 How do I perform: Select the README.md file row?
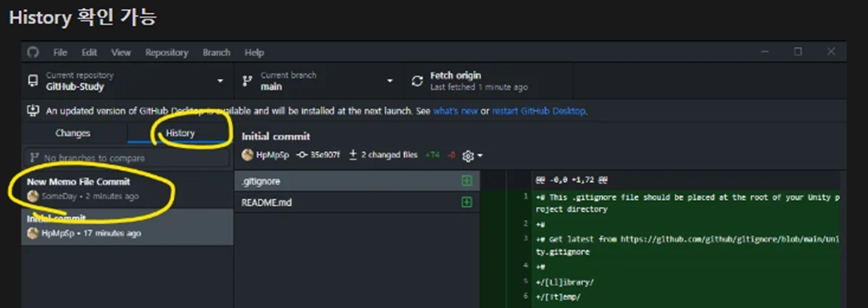[x=356, y=203]
